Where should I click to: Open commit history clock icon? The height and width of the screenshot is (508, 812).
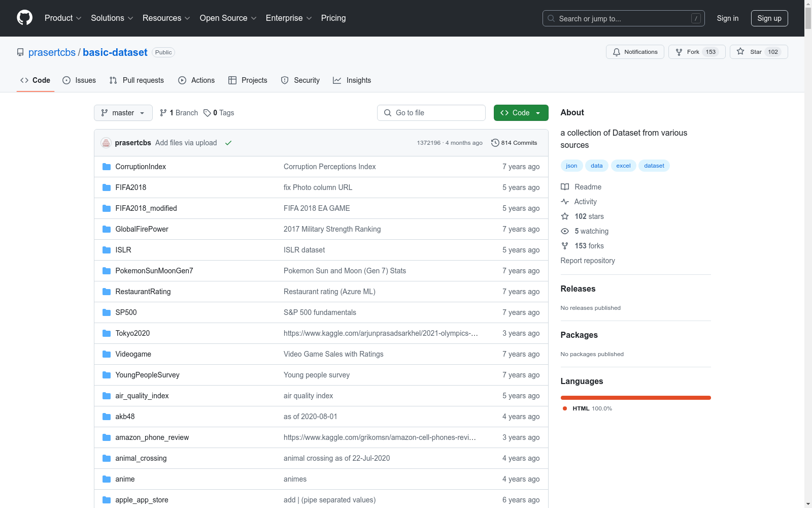coord(495,143)
